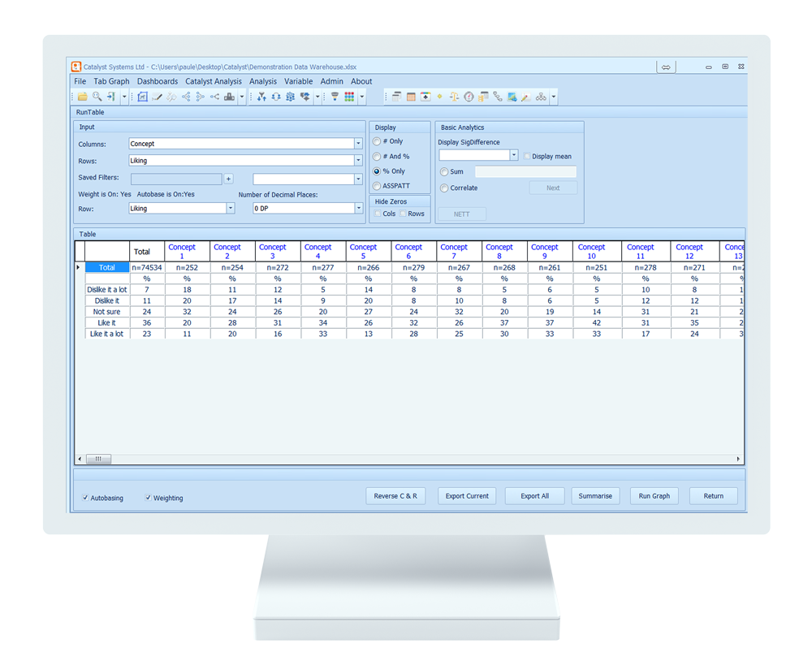
Task: Click the orange table grid icon
Action: coord(411,97)
